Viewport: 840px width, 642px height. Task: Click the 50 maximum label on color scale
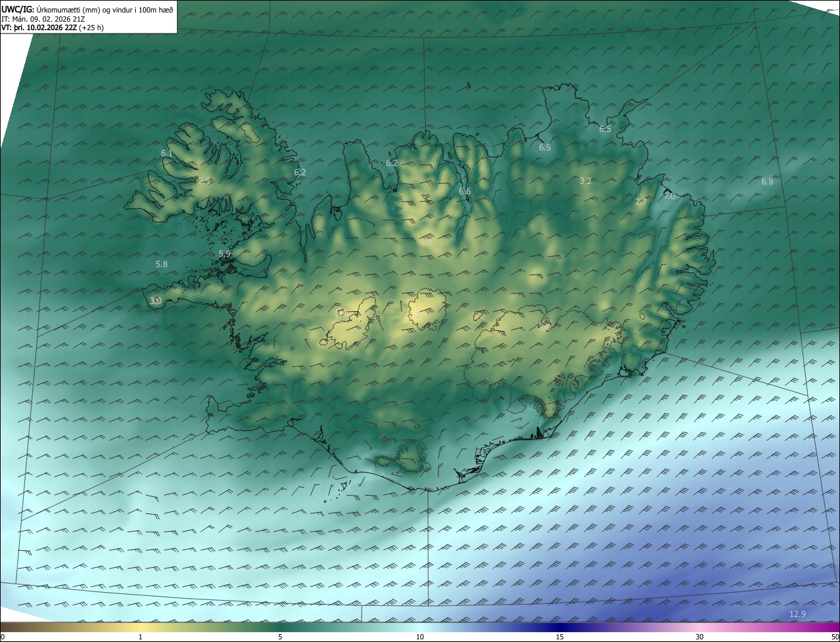pos(835,637)
